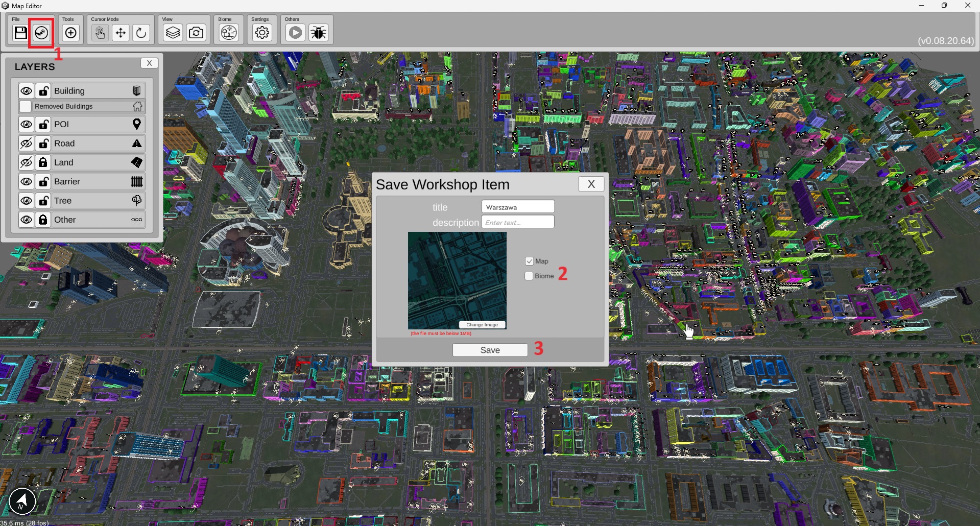Click the compass north arrow icon
980x526 pixels.
(x=22, y=501)
